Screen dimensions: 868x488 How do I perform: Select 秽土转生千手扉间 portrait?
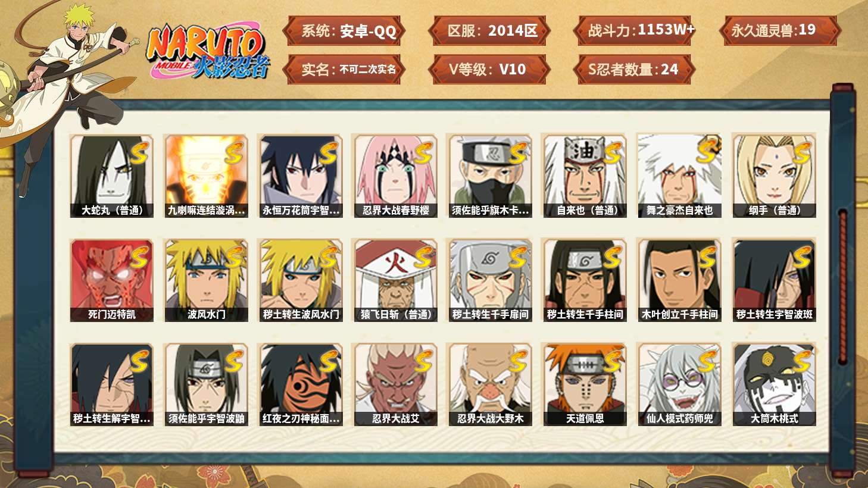(491, 280)
